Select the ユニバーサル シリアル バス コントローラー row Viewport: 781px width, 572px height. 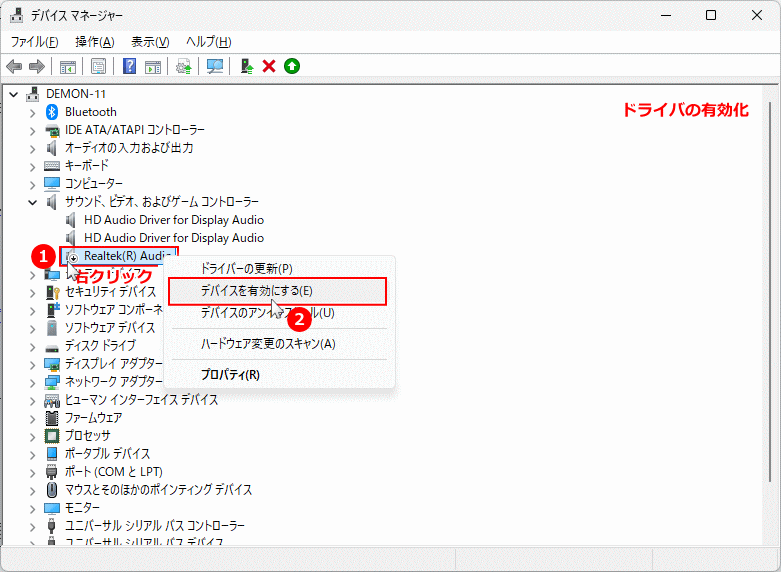[x=155, y=526]
